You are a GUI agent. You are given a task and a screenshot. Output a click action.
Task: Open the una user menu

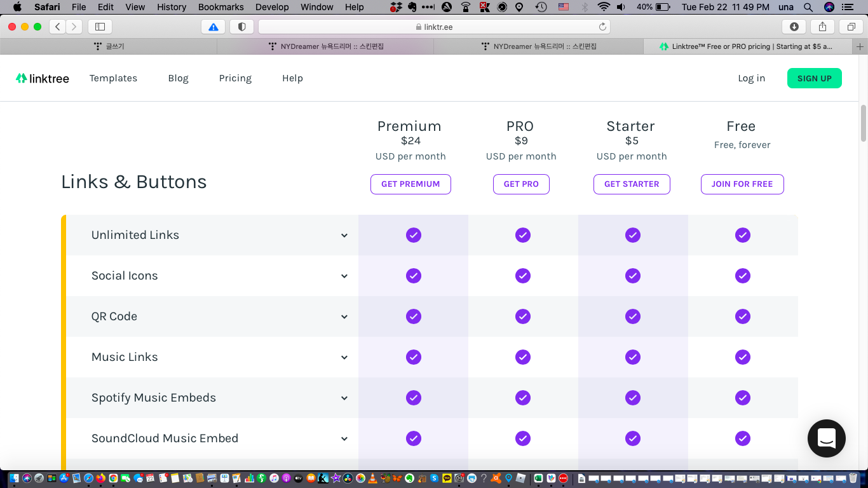pos(786,7)
